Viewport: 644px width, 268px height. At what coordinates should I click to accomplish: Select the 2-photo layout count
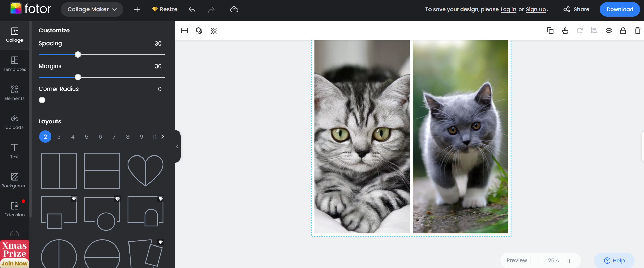[45, 137]
